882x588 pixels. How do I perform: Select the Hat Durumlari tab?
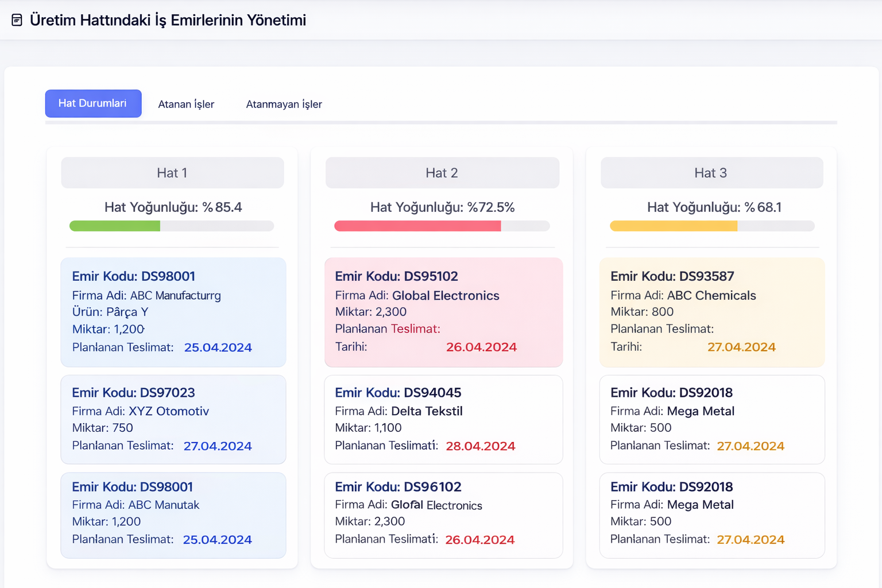pos(93,103)
